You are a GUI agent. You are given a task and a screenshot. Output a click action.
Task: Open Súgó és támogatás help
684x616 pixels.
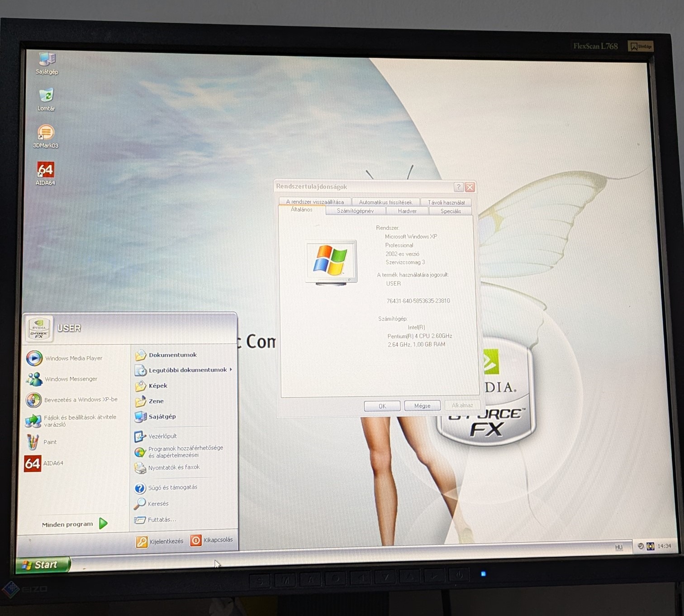click(x=166, y=487)
